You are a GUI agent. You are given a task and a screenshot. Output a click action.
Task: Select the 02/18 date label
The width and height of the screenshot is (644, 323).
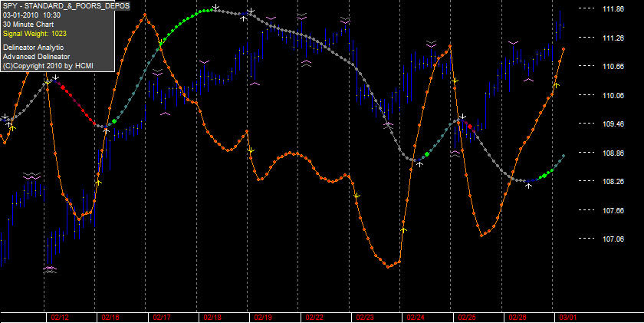click(x=212, y=318)
